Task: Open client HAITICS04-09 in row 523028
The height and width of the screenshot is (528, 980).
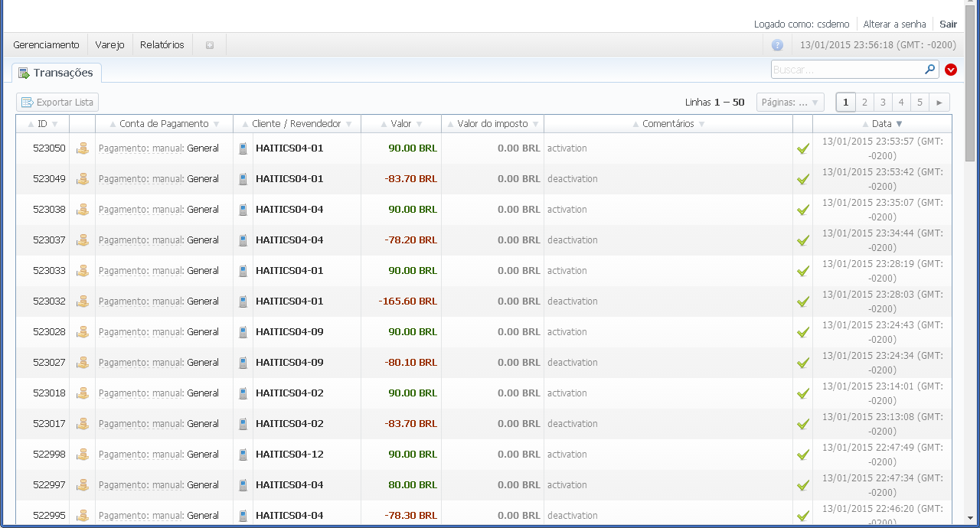Action: point(289,332)
